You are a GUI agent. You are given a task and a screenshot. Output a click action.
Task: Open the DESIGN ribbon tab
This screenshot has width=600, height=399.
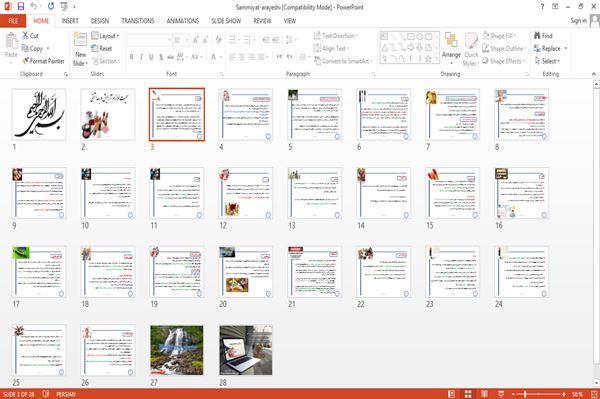coord(99,21)
